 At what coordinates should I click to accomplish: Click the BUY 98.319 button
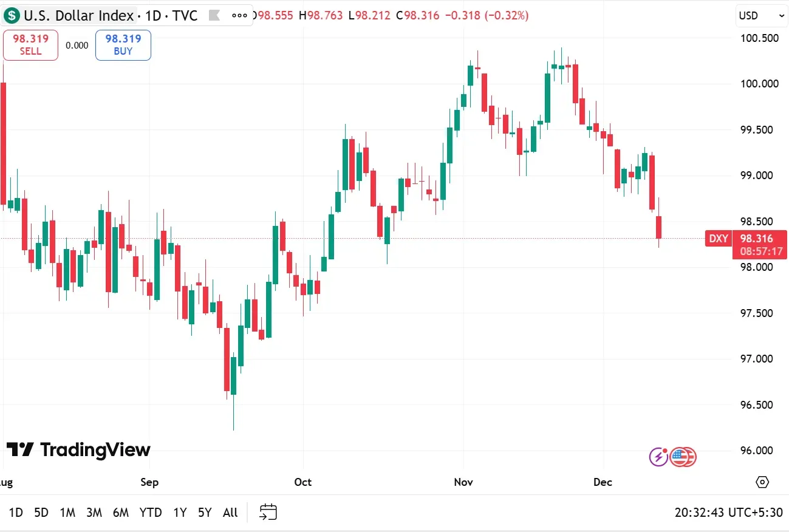pyautogui.click(x=123, y=45)
